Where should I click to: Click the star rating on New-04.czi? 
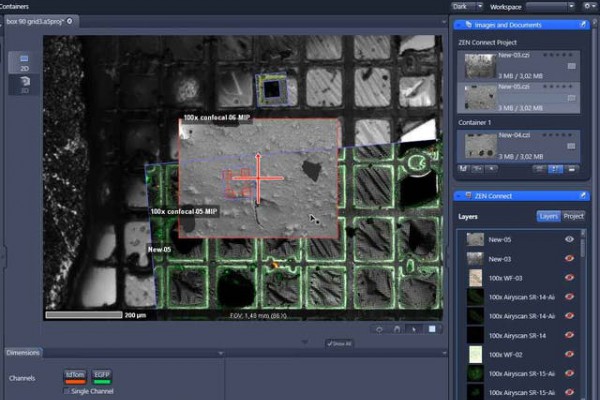558,135
